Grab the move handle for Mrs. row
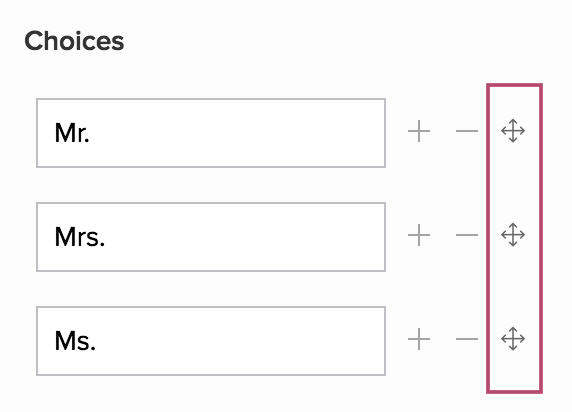572x412 pixels. pyautogui.click(x=513, y=235)
